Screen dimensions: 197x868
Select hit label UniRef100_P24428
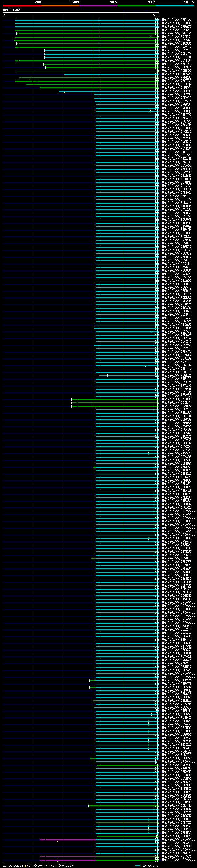point(177,751)
